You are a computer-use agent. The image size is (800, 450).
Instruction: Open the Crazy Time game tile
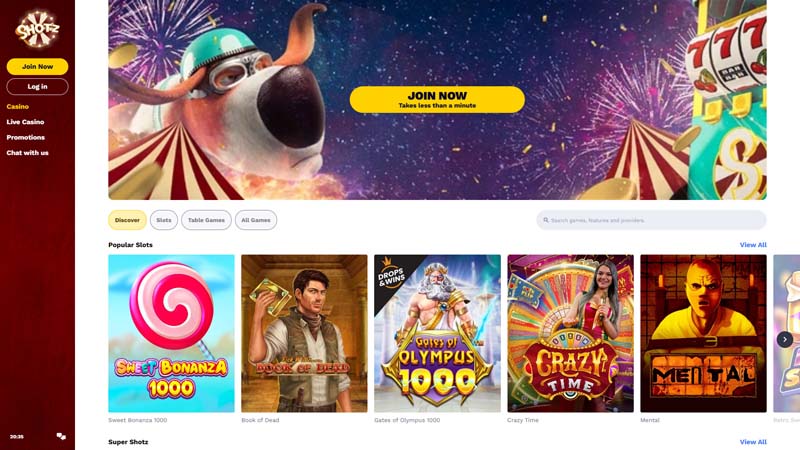point(570,334)
